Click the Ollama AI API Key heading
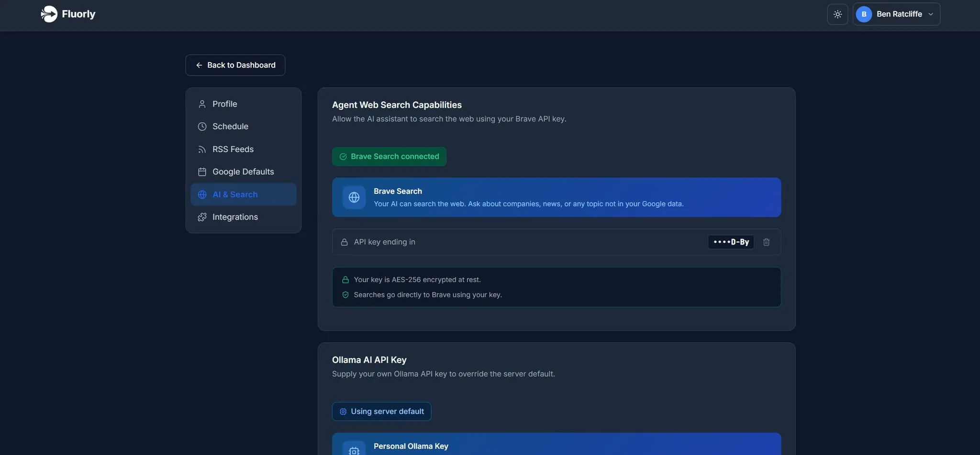The height and width of the screenshot is (455, 980). (369, 360)
